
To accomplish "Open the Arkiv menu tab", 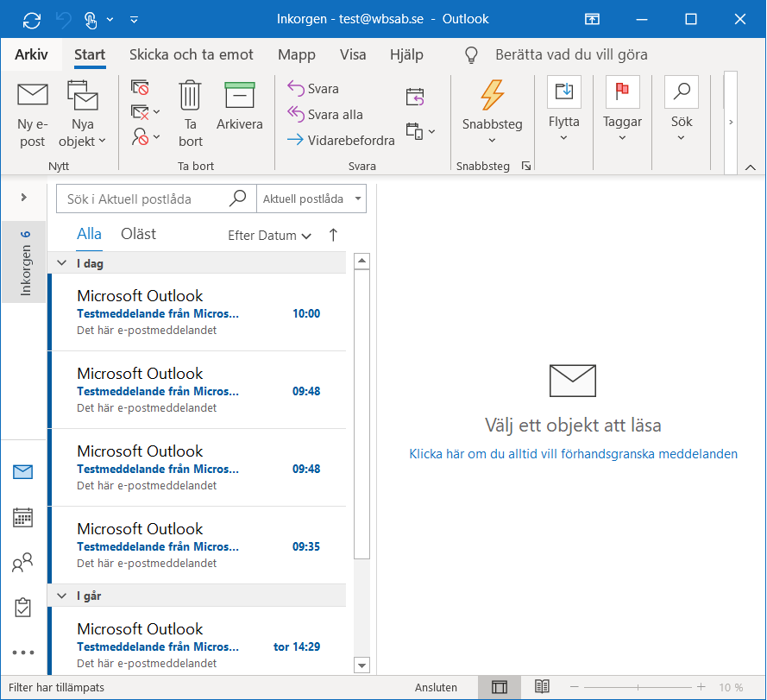I will coord(31,54).
